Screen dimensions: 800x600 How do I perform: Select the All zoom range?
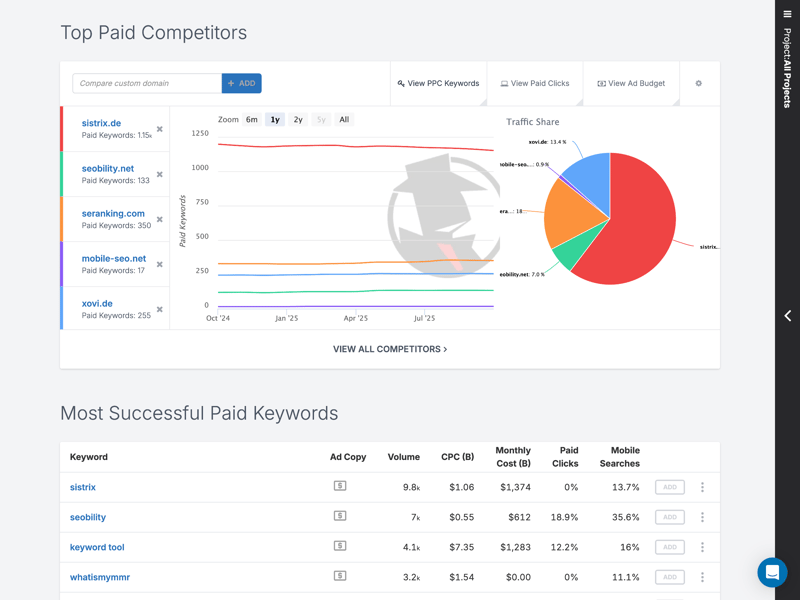coord(344,120)
